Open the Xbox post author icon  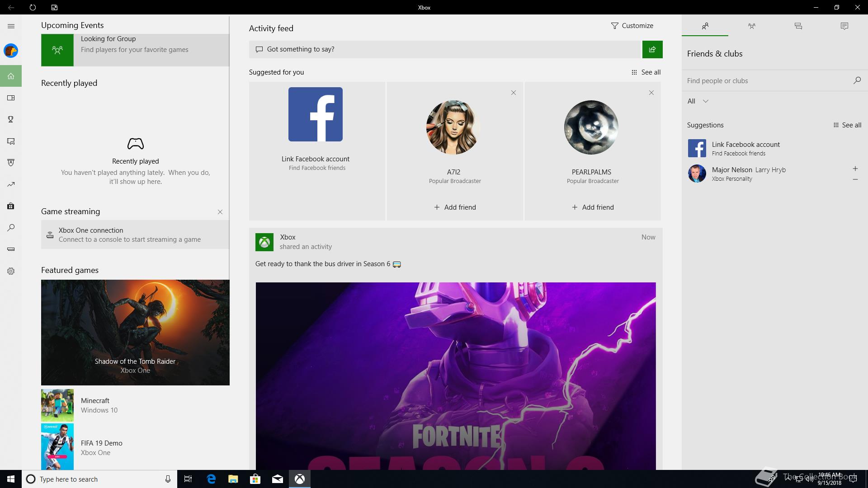(264, 242)
